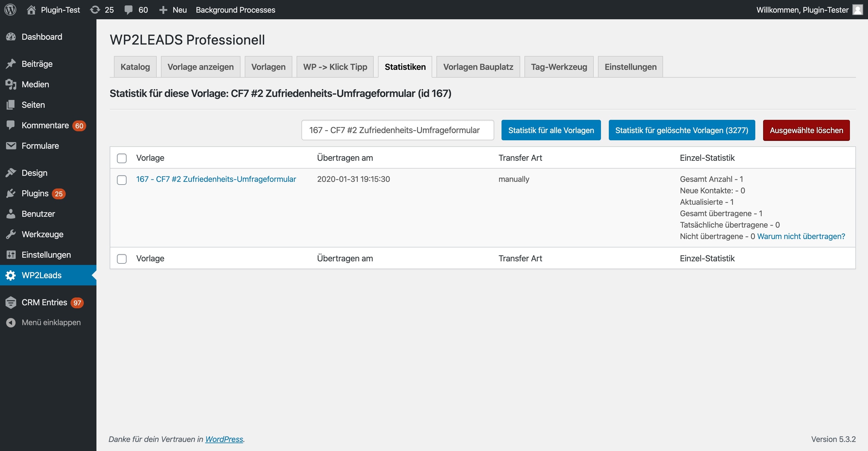
Task: Click Statistik für alle Vorlagen button
Action: (551, 130)
